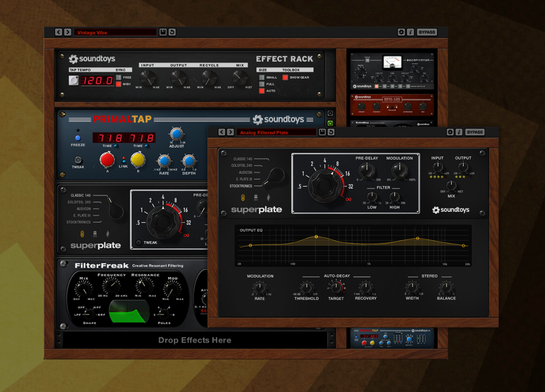545x392 pixels.
Task: Click EQ band 1 node in Output EQ
Action: click(x=316, y=237)
